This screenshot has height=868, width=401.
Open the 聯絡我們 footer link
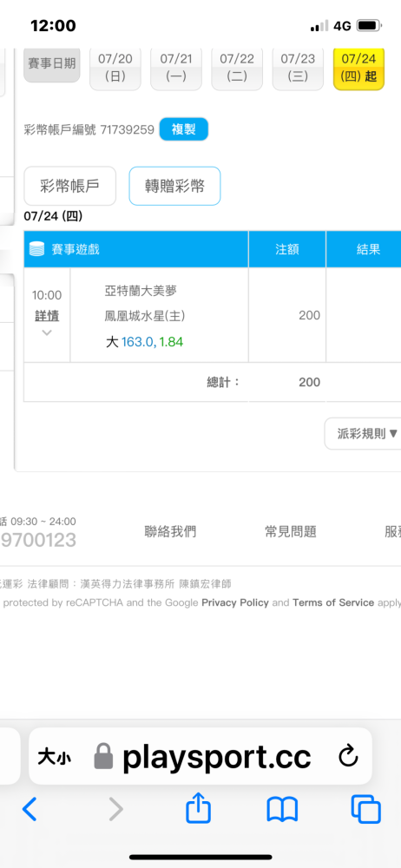[x=170, y=532]
